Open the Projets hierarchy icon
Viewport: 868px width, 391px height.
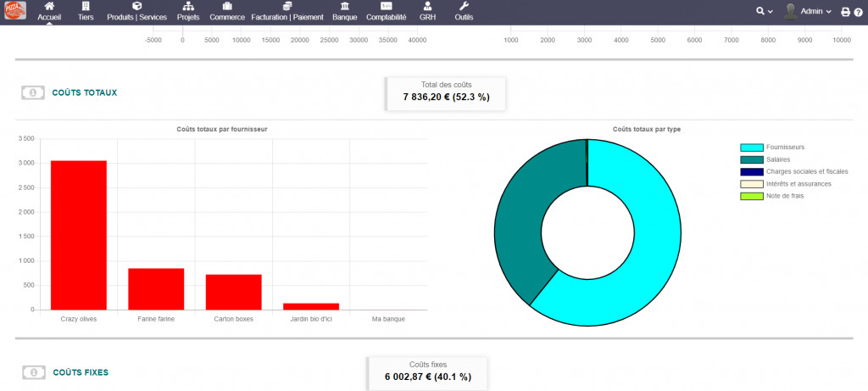[x=188, y=7]
